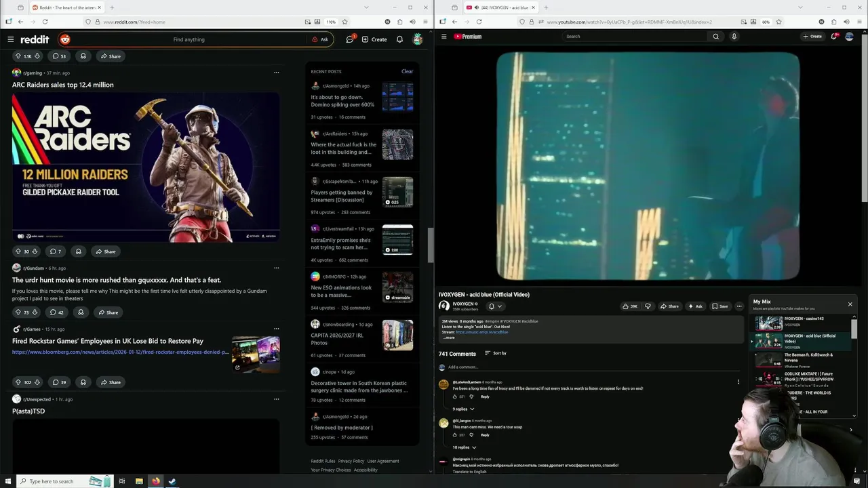Open the Sort by comments dropdown
This screenshot has height=488, width=868.
[496, 353]
